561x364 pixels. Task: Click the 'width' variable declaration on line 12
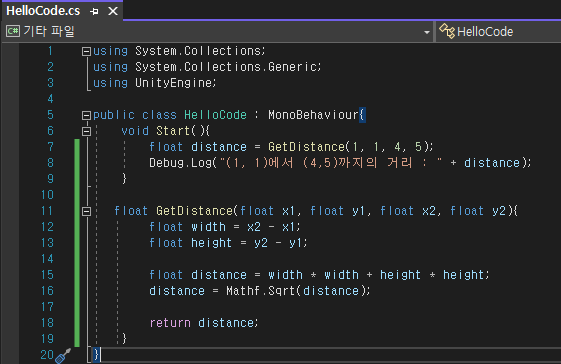coord(208,227)
